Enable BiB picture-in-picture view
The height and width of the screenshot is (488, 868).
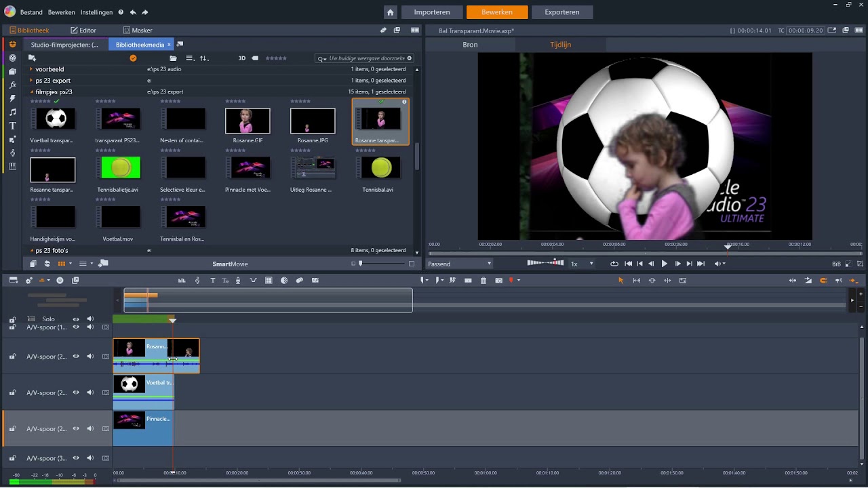(836, 264)
